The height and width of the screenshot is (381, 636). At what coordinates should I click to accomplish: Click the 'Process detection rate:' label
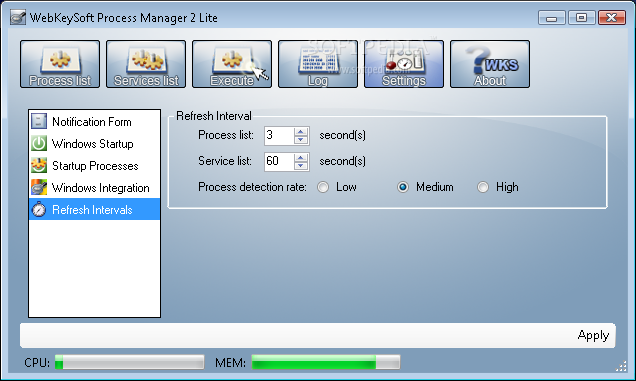tap(252, 187)
